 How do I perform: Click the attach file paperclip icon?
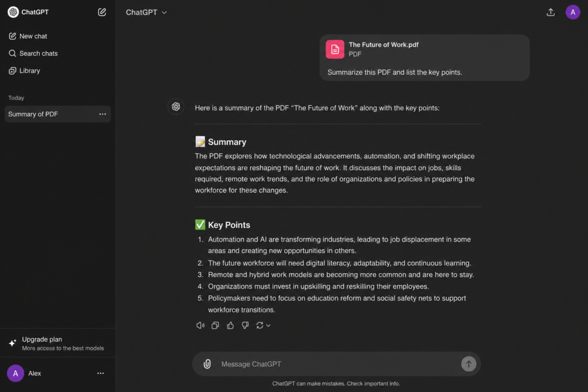207,364
